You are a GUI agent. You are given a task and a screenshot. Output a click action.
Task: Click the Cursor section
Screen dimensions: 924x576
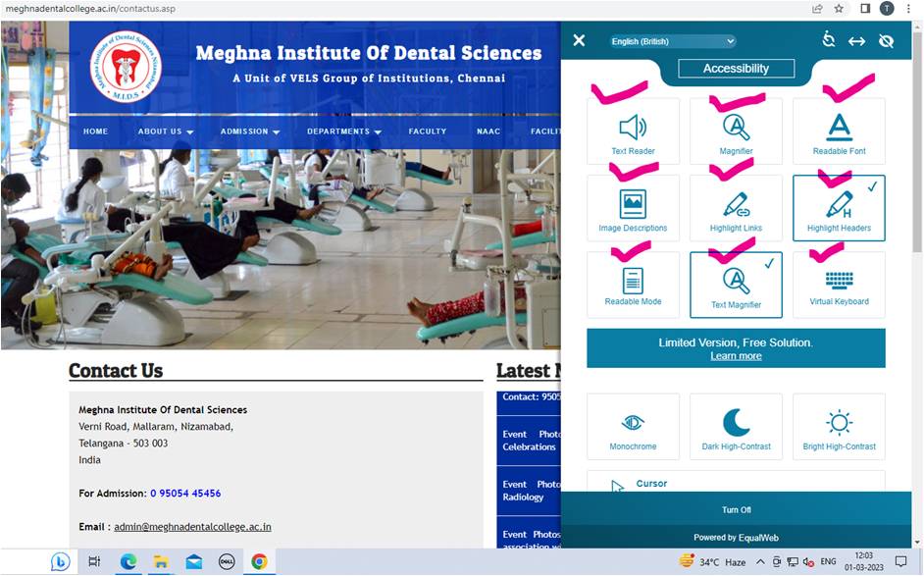[736, 481]
